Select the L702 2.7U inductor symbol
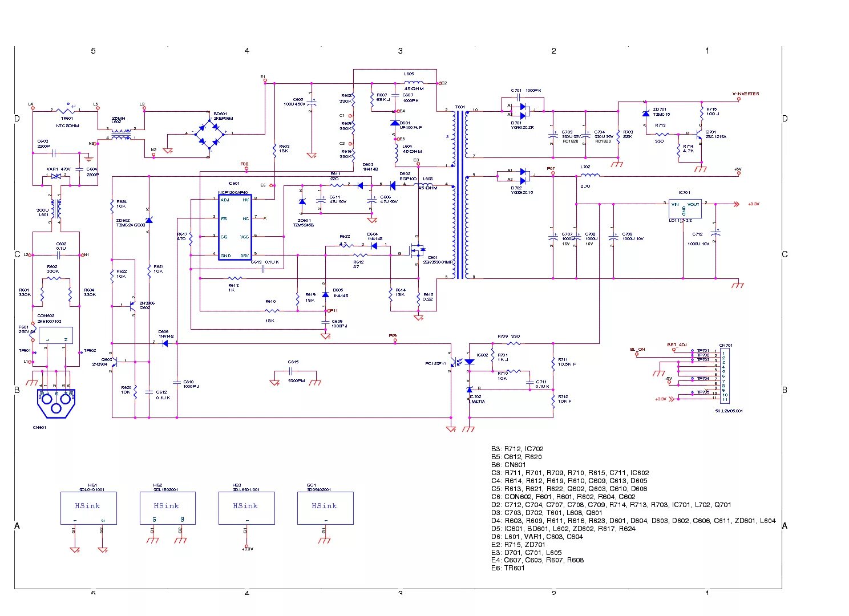This screenshot has height=616, width=849. (x=590, y=175)
